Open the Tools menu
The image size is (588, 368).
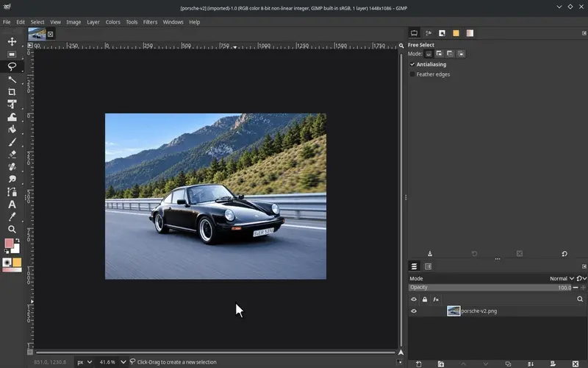coord(132,22)
